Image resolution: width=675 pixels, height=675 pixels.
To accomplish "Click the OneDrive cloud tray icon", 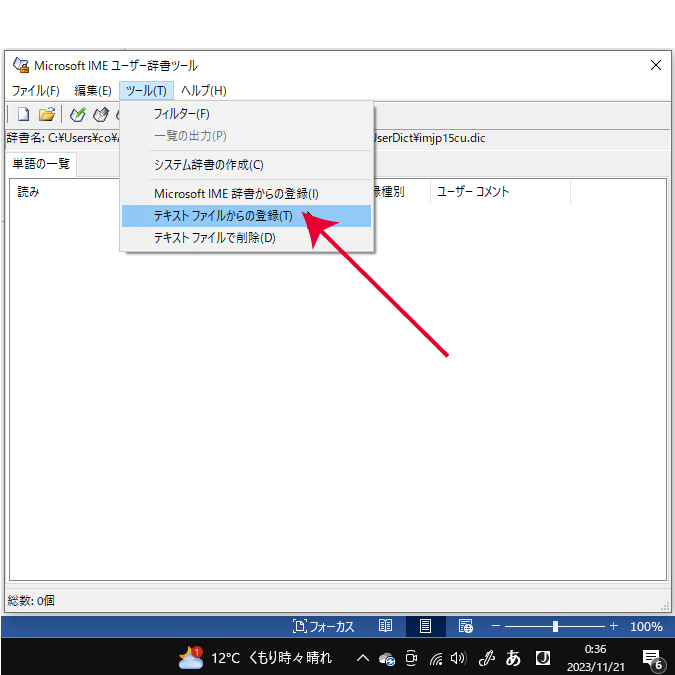I will pos(387,659).
